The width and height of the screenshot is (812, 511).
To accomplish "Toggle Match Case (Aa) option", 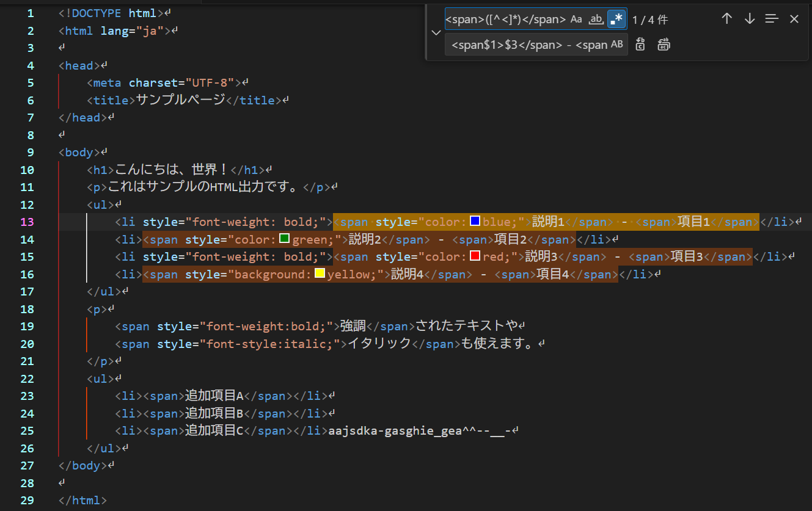I will click(576, 19).
